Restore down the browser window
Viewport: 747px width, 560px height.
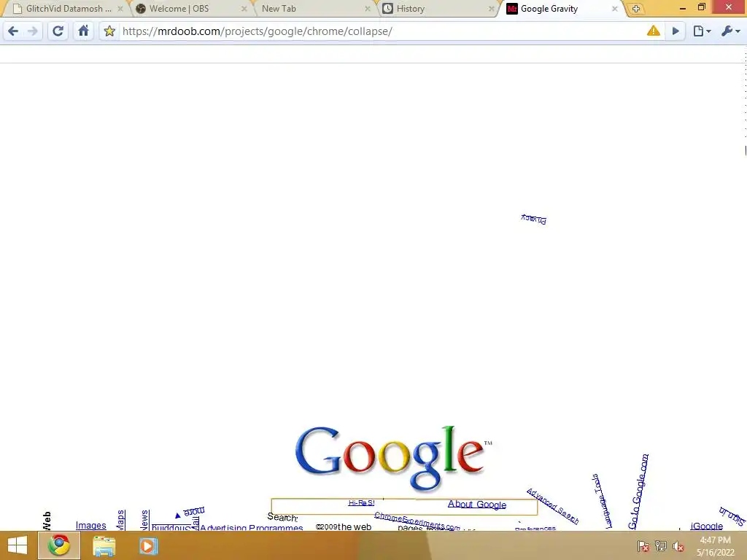pos(701,7)
